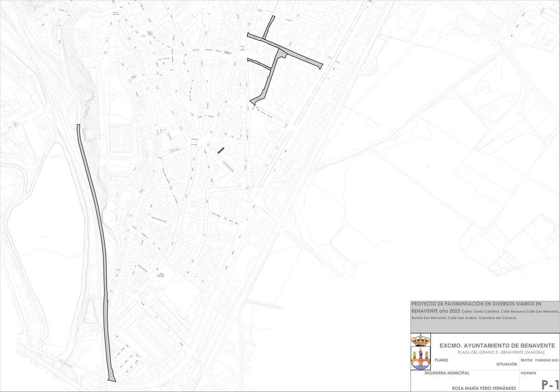Viewport: 560px width, 392px height.
Task: Click the 'SITUACIÓN' plan name
Action: 507,364
